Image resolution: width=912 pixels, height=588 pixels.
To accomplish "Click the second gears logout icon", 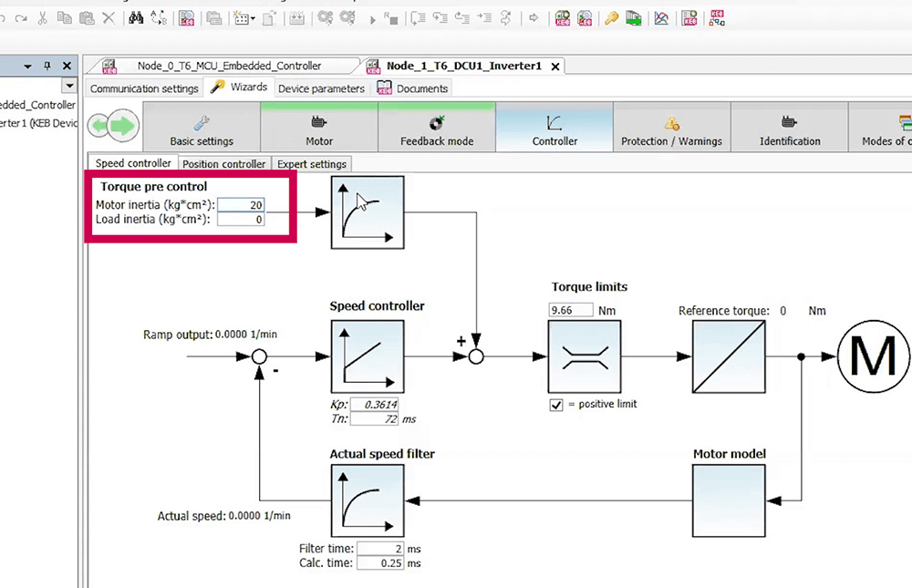I will pyautogui.click(x=347, y=18).
